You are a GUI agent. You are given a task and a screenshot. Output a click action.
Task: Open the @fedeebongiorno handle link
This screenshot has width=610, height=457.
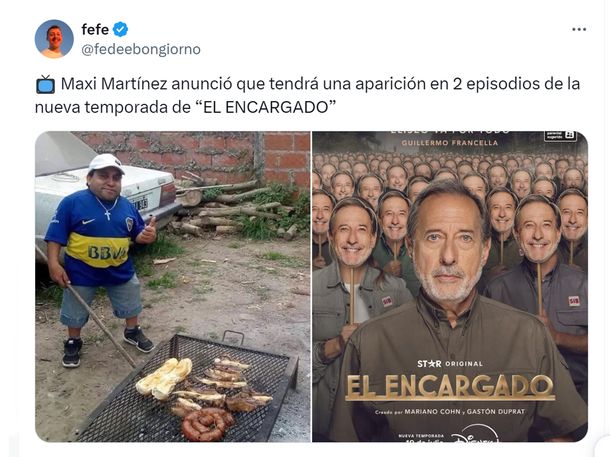[141, 50]
